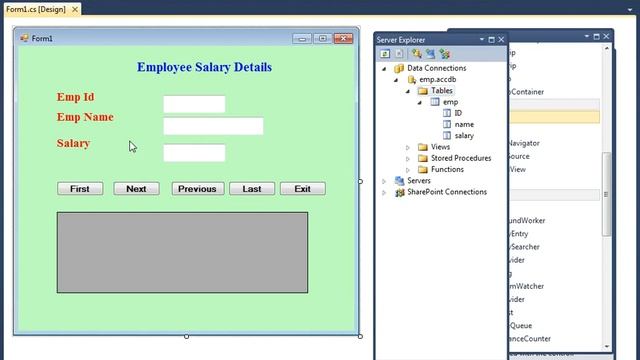Image resolution: width=640 pixels, height=360 pixels.
Task: Select the Functions folder icon
Action: 423,169
